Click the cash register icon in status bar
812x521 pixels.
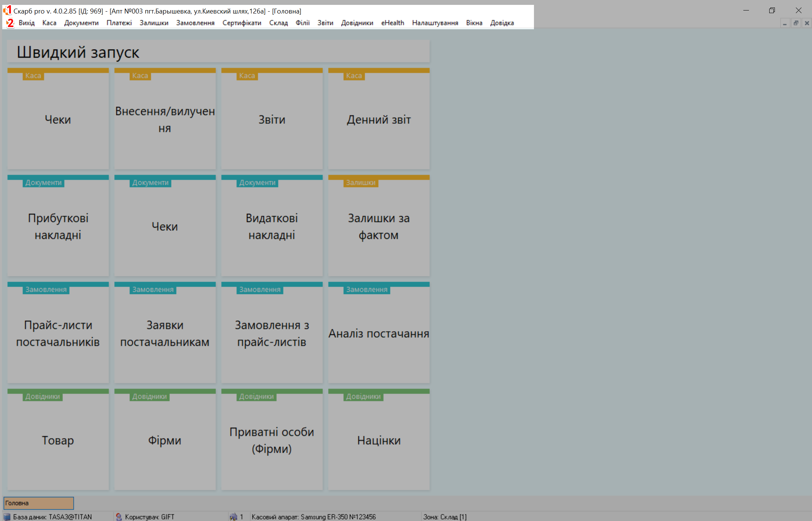point(233,517)
